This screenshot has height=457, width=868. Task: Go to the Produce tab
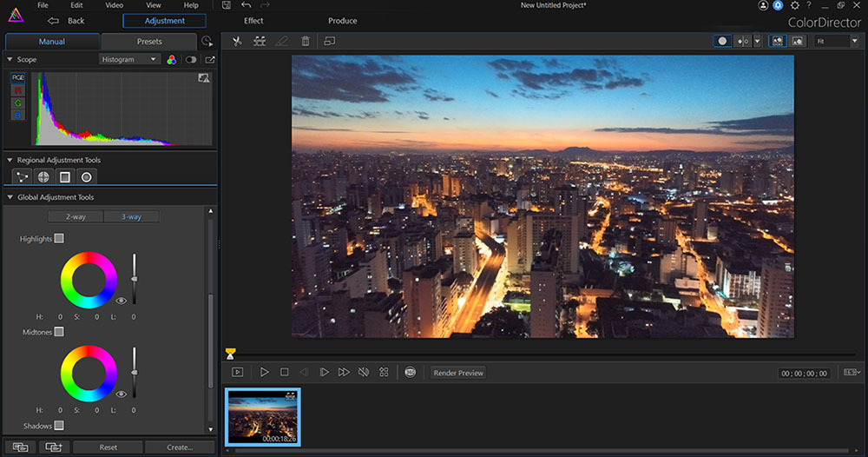(x=343, y=21)
